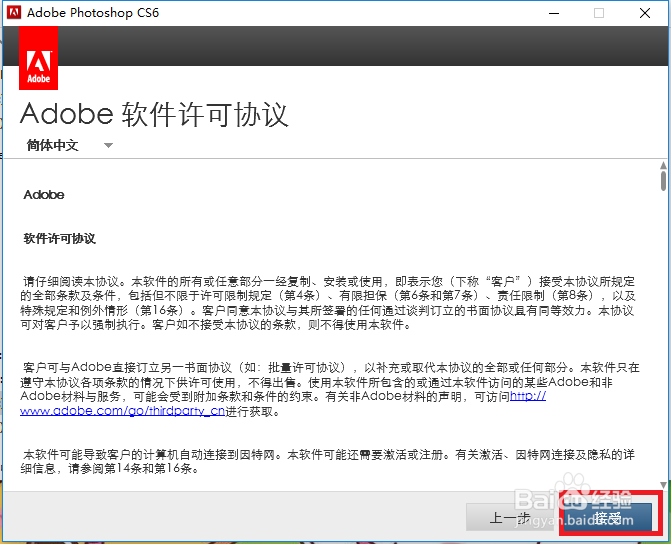Click the Adobe logo in header
Viewport: 671px width, 544px height.
39,58
